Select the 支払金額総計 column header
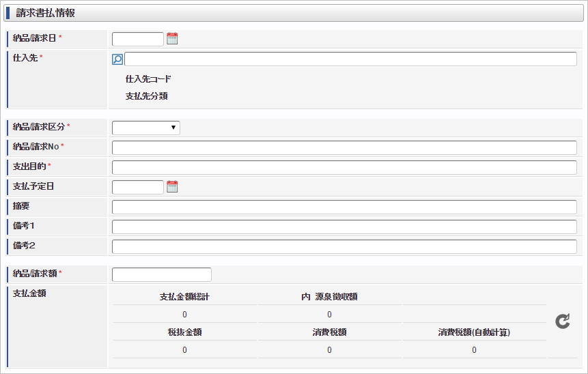588x374 pixels. tap(184, 297)
